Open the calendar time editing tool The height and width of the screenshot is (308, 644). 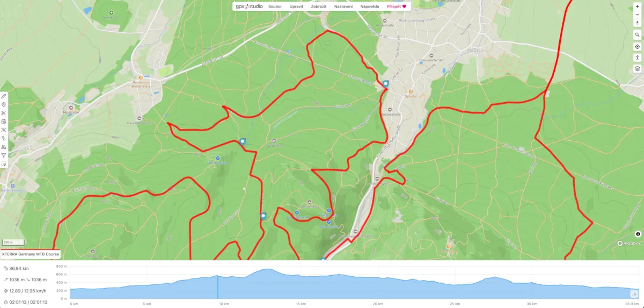click(4, 121)
